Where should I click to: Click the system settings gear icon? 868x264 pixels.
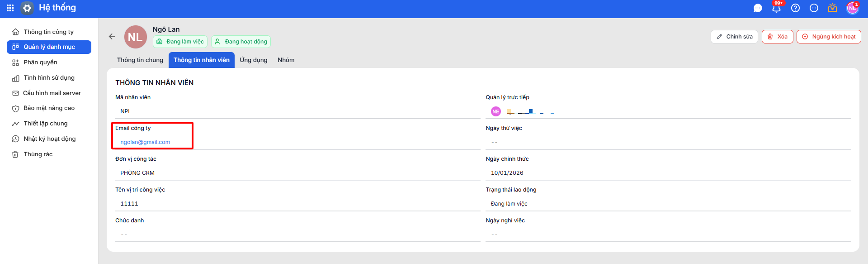(27, 8)
